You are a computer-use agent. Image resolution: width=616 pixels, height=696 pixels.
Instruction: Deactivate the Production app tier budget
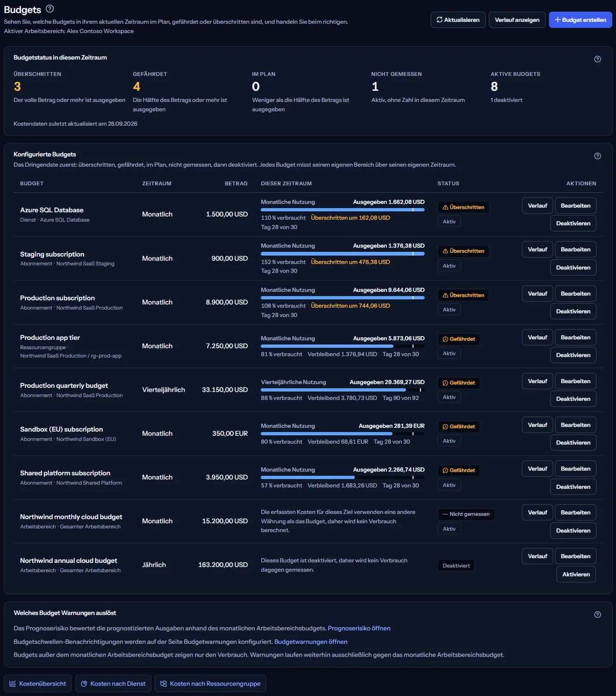pyautogui.click(x=573, y=355)
